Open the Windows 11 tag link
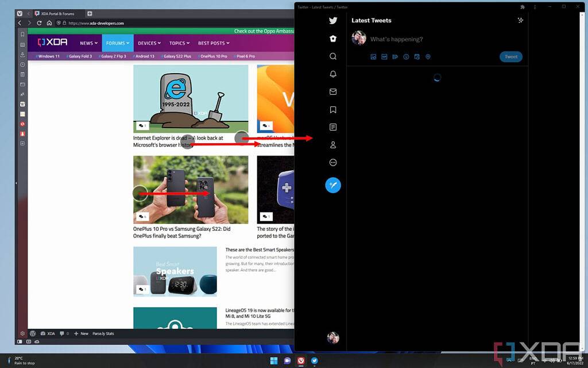 pyautogui.click(x=48, y=56)
